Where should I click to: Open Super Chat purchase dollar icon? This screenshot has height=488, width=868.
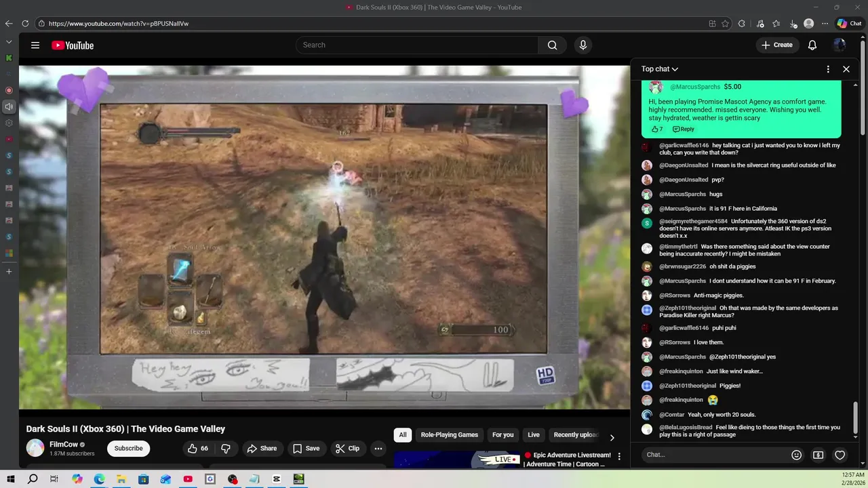(x=818, y=455)
